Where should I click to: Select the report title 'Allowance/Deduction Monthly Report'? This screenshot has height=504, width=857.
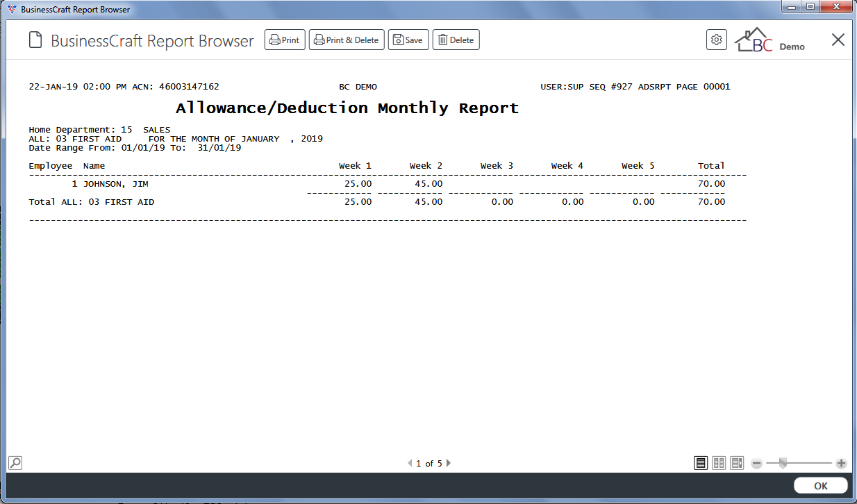pyautogui.click(x=347, y=108)
